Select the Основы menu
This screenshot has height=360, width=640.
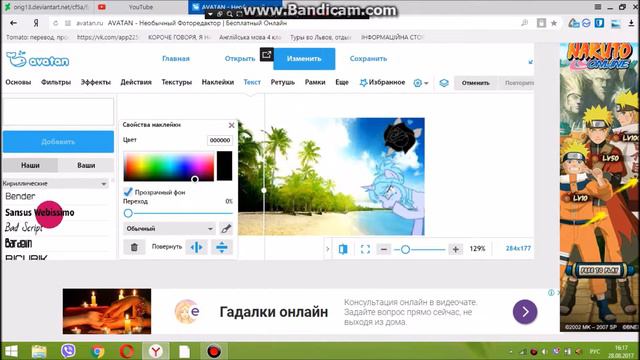[x=18, y=82]
